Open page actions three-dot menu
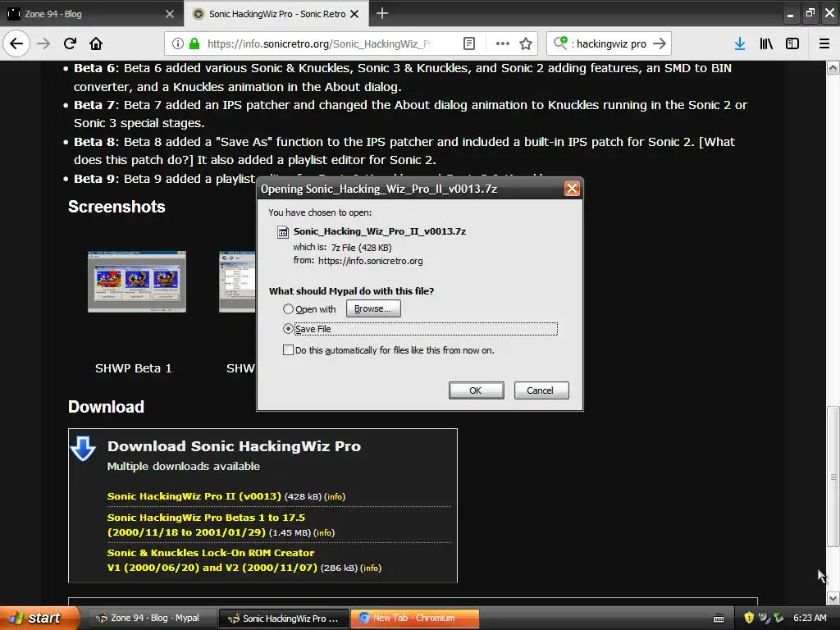Screen dimensions: 840x630 click(503, 43)
